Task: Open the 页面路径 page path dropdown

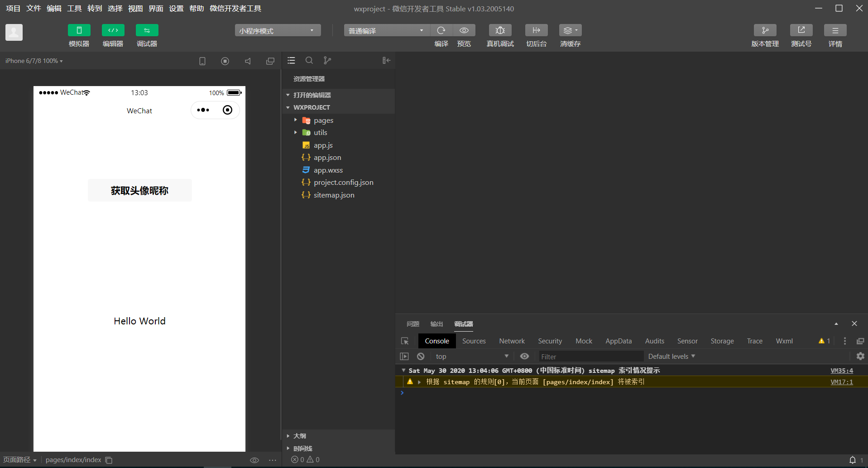Action: point(20,460)
